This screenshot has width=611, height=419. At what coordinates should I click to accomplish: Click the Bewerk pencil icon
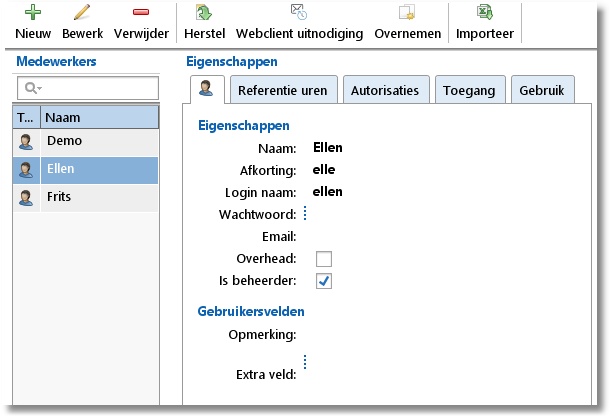click(82, 13)
